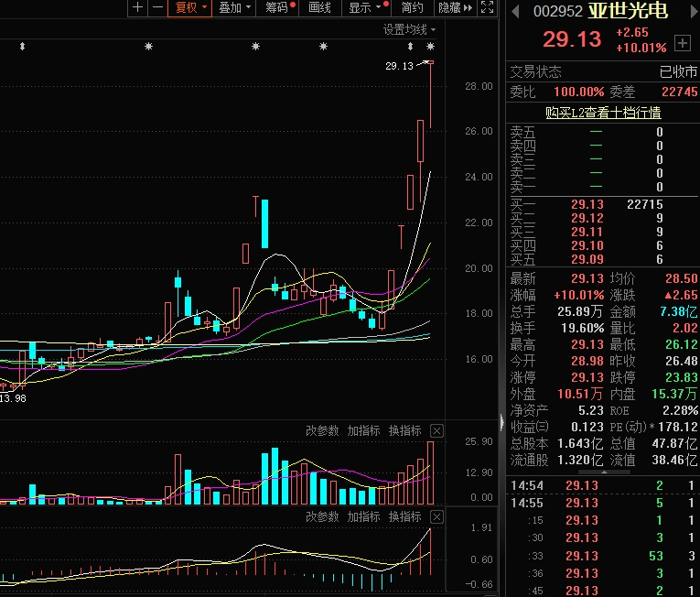Toggle the 简约 simple mode
The height and width of the screenshot is (597, 700).
[413, 7]
